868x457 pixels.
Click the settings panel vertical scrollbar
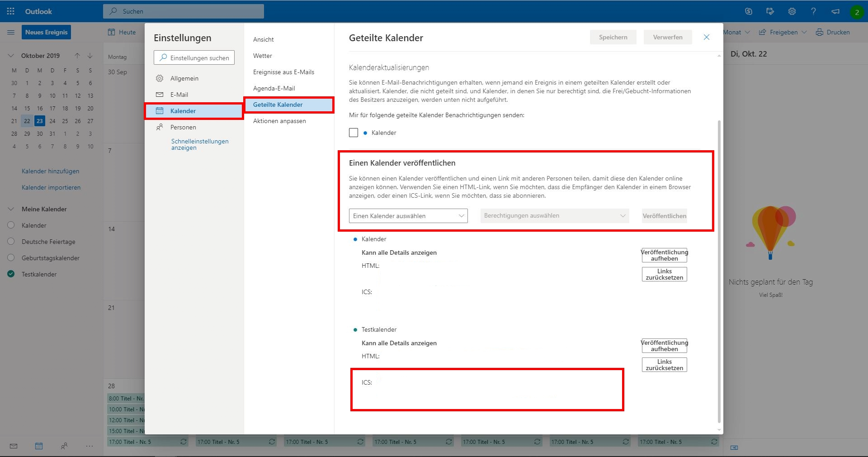point(719,271)
